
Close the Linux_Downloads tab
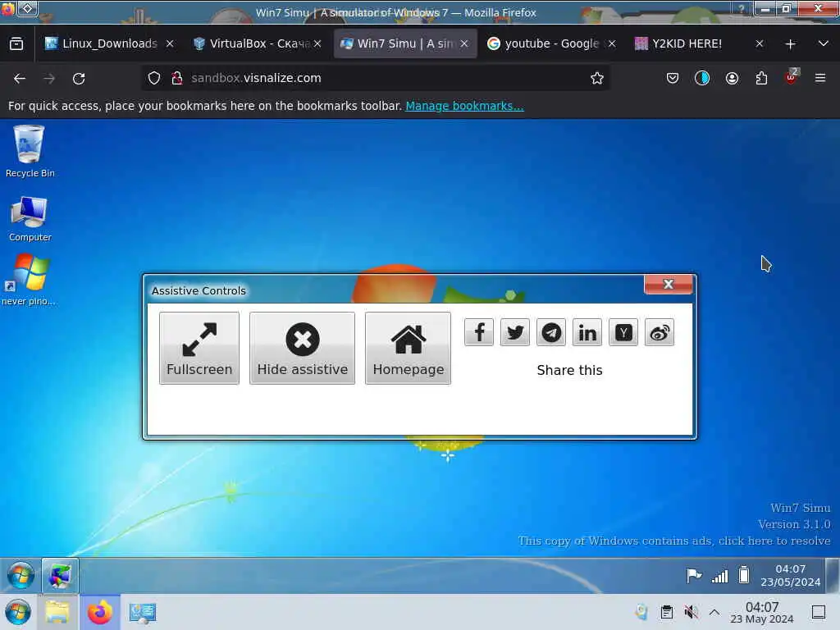(169, 43)
